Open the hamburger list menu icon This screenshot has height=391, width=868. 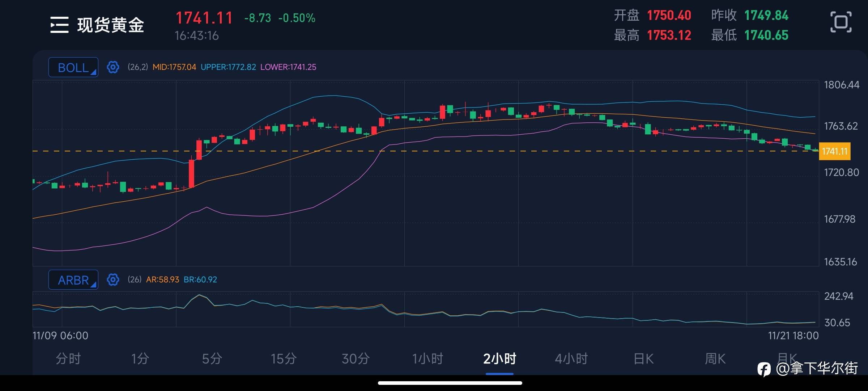point(59,25)
